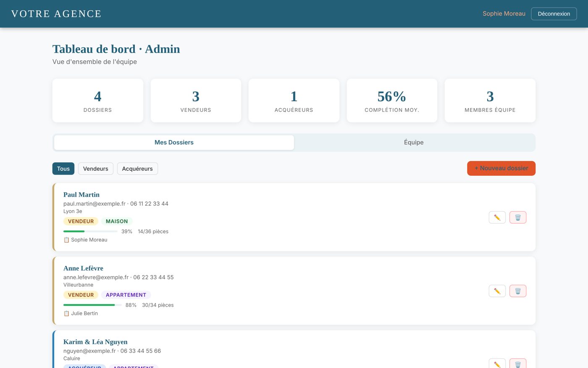The width and height of the screenshot is (588, 368).
Task: Open the Équipe tab
Action: coord(414,143)
